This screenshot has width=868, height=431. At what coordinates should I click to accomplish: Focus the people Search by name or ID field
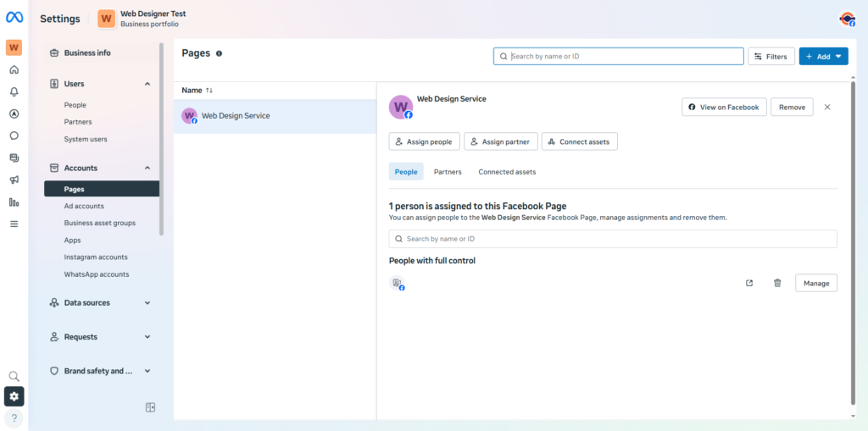[x=613, y=239]
